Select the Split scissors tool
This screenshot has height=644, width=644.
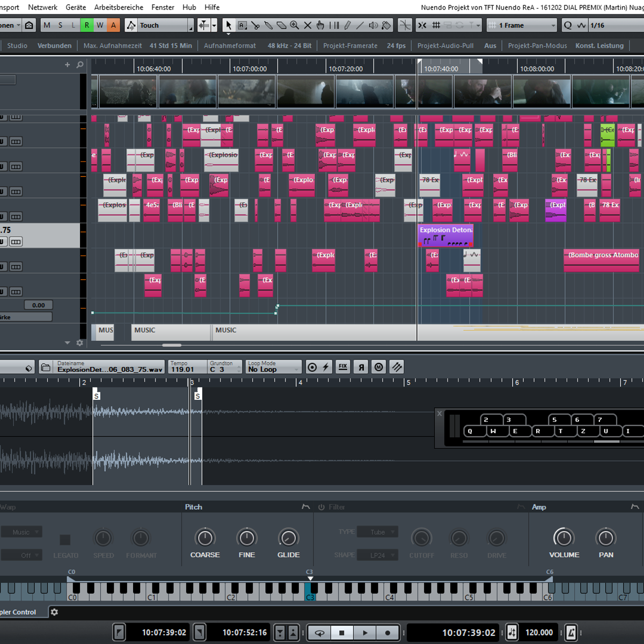coord(255,25)
